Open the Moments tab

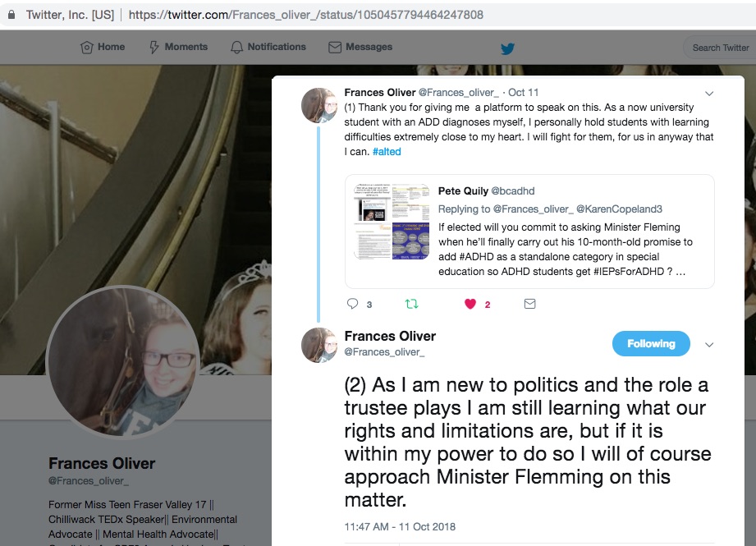(x=178, y=47)
